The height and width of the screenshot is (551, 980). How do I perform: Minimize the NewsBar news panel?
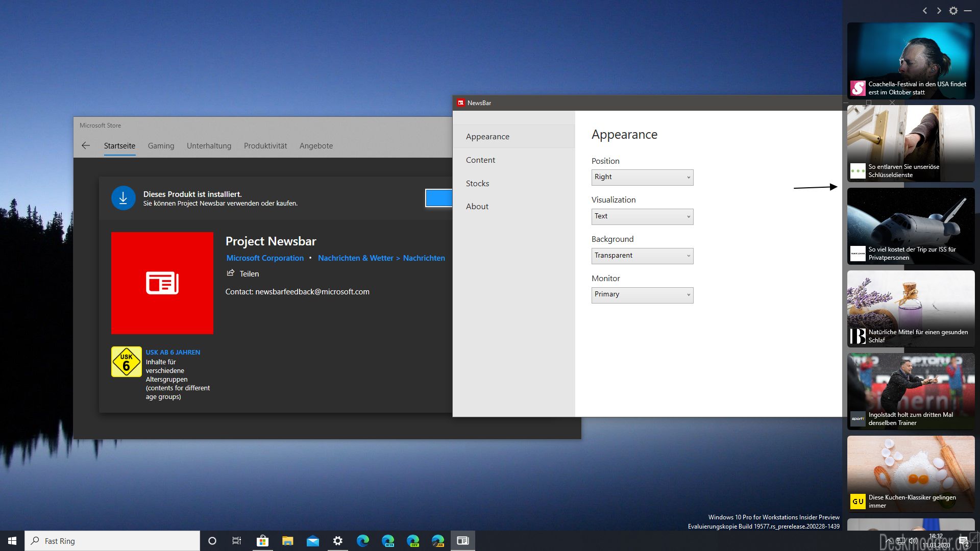click(x=967, y=11)
